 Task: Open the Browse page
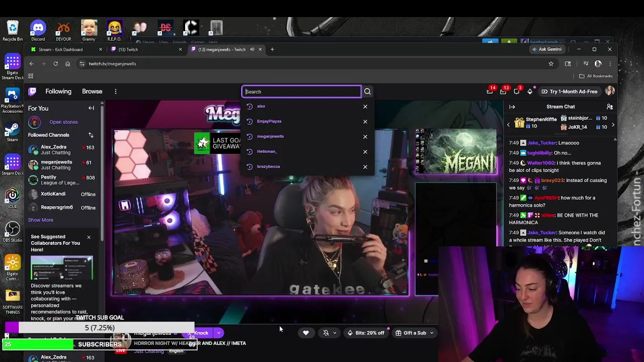[x=92, y=92]
